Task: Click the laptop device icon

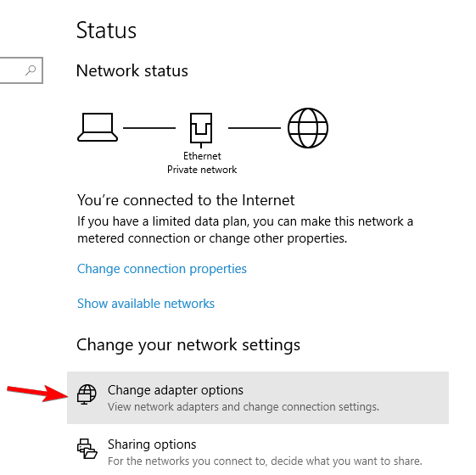Action: click(98, 127)
